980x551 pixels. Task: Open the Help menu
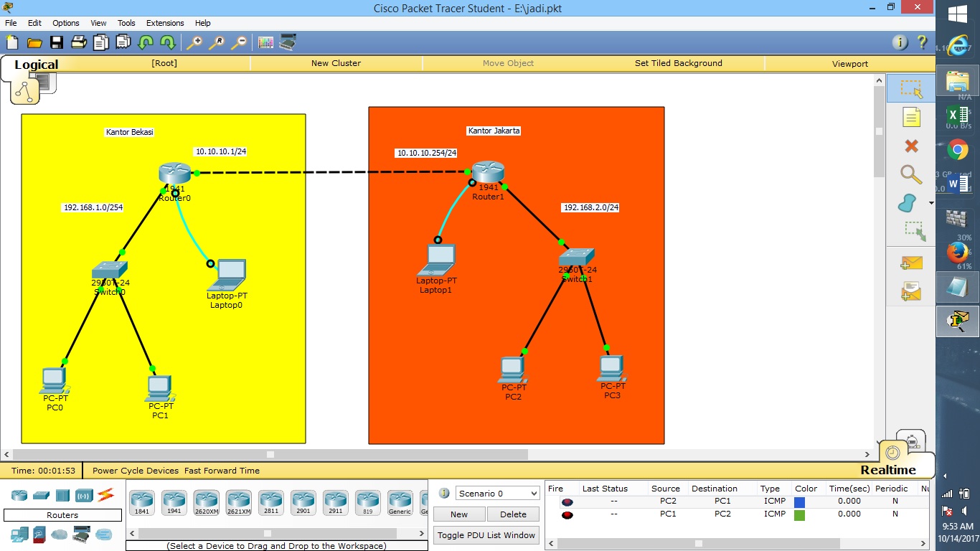coord(203,23)
